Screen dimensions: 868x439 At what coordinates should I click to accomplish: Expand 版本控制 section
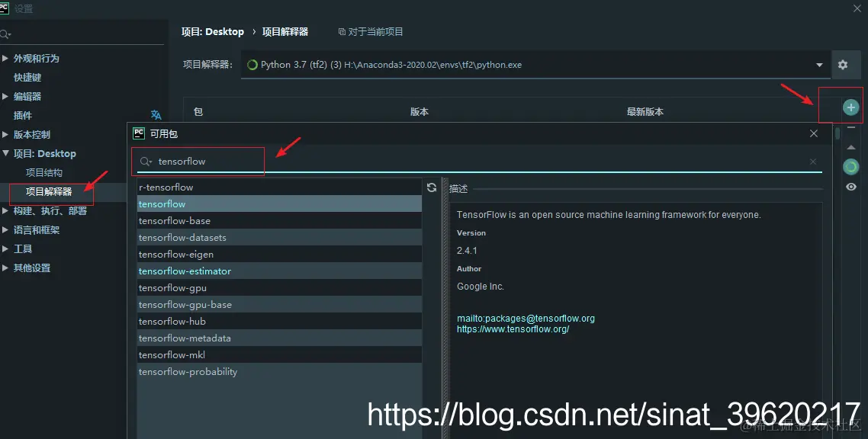[x=5, y=134]
